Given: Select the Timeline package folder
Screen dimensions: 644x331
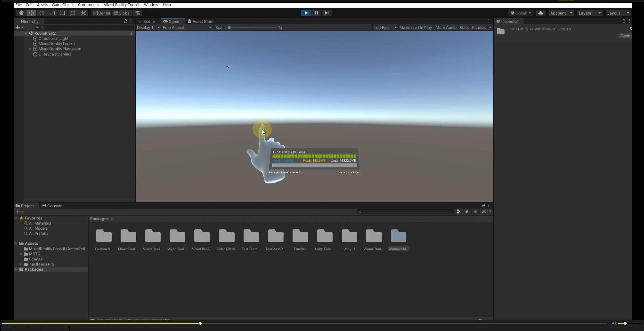Looking at the screenshot, I should (x=300, y=240).
